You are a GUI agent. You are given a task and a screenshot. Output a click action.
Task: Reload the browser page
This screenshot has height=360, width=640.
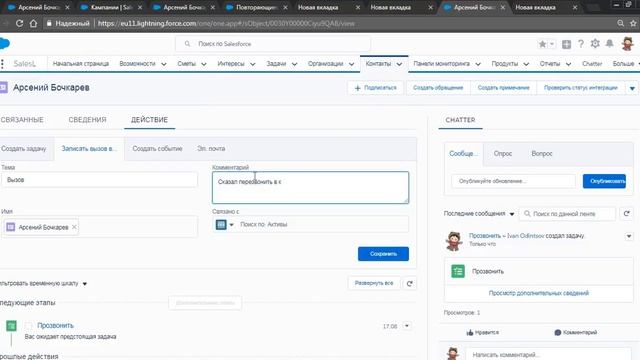19,23
